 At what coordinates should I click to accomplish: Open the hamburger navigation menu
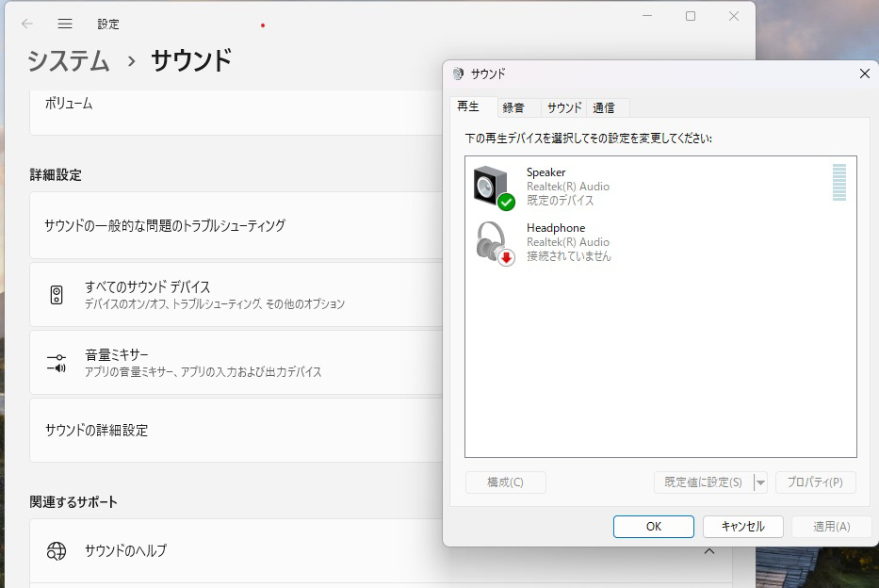tap(65, 24)
